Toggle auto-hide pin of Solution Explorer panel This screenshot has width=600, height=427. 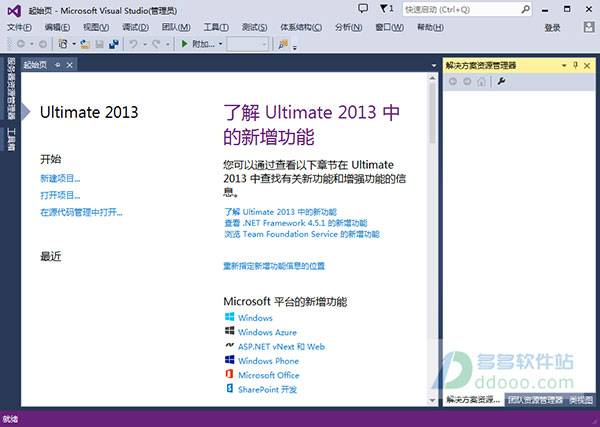pyautogui.click(x=576, y=65)
